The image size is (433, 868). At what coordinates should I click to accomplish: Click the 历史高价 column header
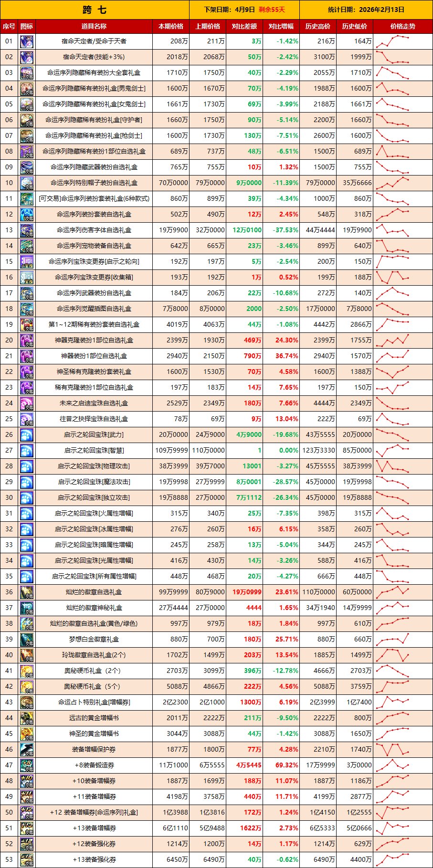pyautogui.click(x=318, y=26)
